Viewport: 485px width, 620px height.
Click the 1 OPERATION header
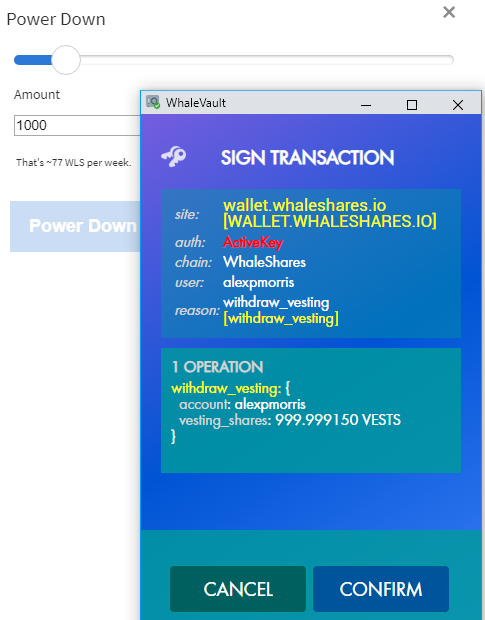217,367
